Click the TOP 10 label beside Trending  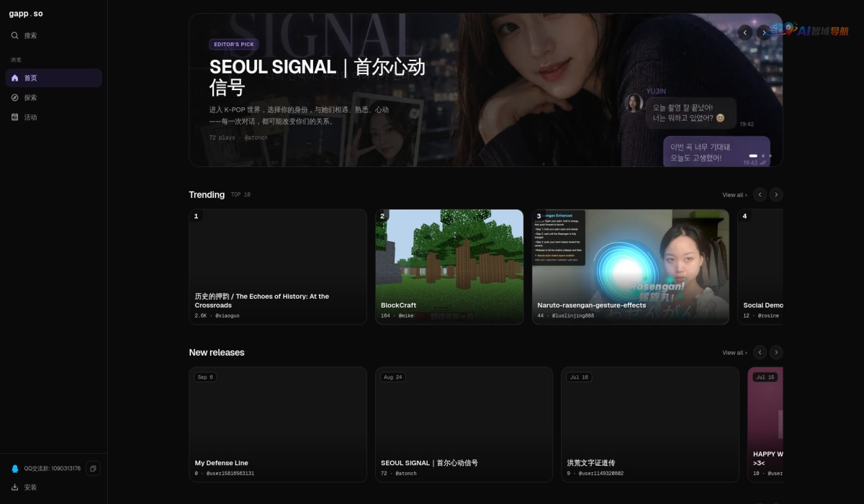click(240, 195)
